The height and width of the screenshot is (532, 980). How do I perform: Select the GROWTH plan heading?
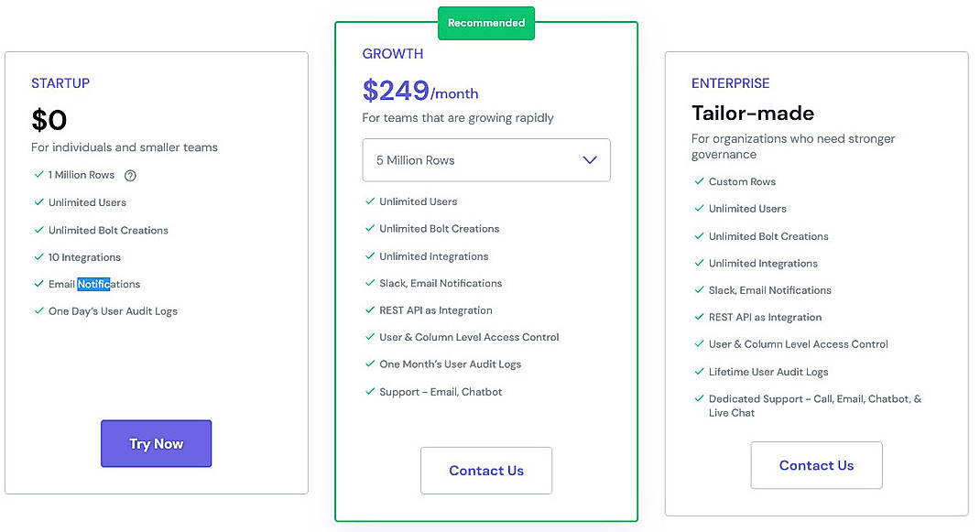[x=393, y=54]
